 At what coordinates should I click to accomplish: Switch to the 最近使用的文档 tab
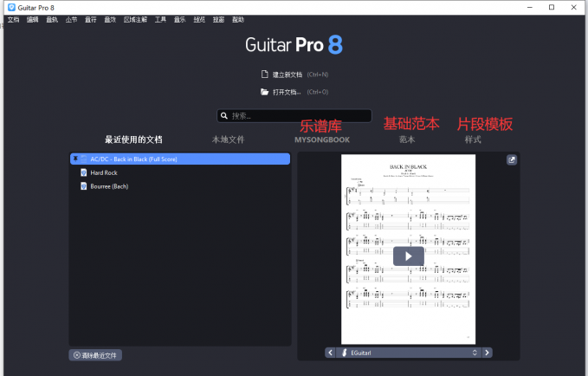pyautogui.click(x=133, y=139)
